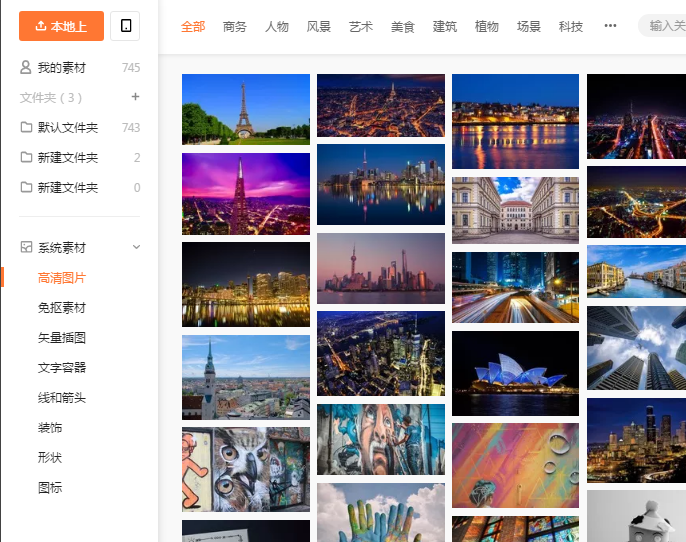686x542 pixels.
Task: Switch to the 艺术 category tab
Action: pyautogui.click(x=361, y=27)
